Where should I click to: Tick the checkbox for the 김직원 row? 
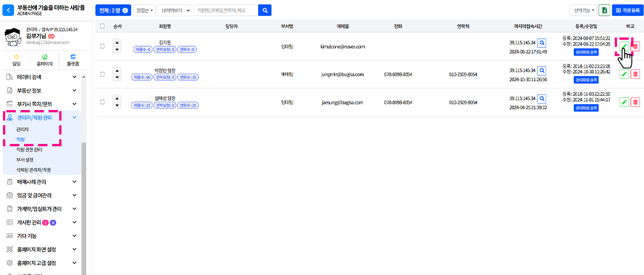(102, 46)
